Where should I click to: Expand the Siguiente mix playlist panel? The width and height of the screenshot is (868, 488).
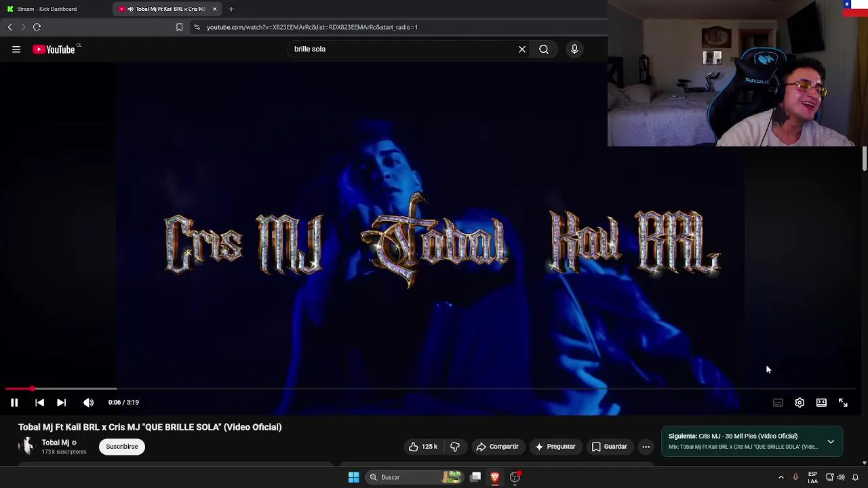[x=831, y=442]
